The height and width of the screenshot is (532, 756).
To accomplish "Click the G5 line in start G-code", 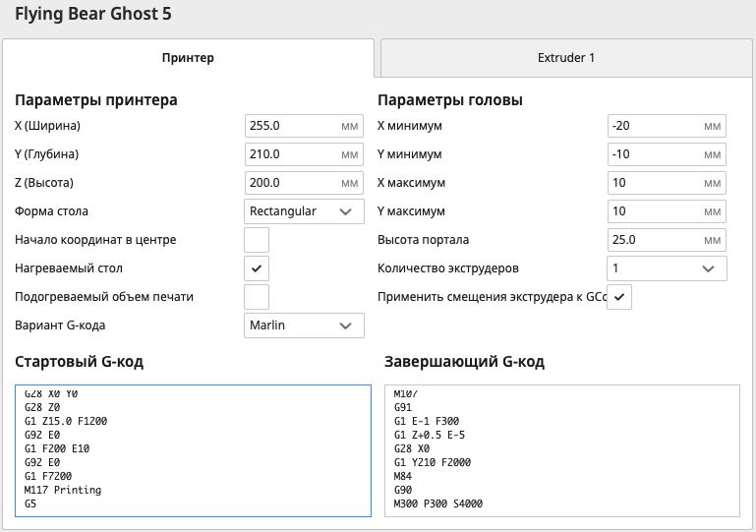I will tap(29, 503).
